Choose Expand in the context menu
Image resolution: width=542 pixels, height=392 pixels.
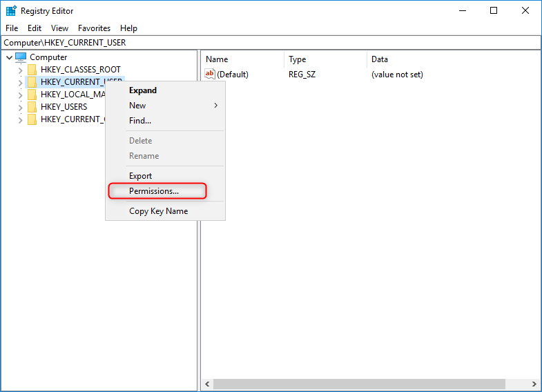(x=143, y=90)
